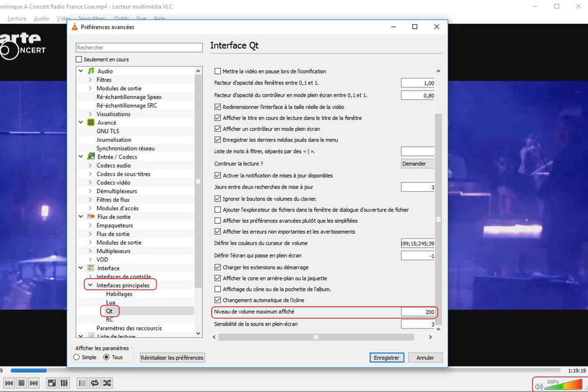
Task: Click the options pane horizontal scroll-right arrow
Action: (430, 337)
